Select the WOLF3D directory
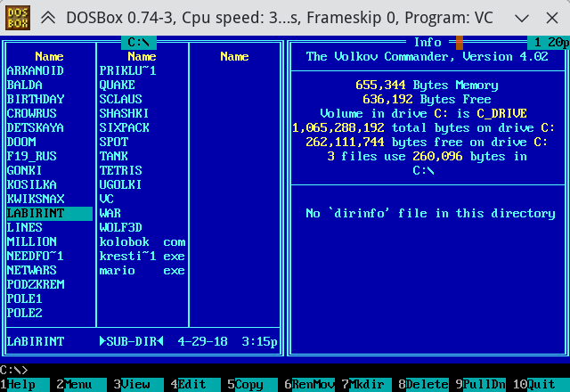This screenshot has height=392, width=570. coord(121,228)
